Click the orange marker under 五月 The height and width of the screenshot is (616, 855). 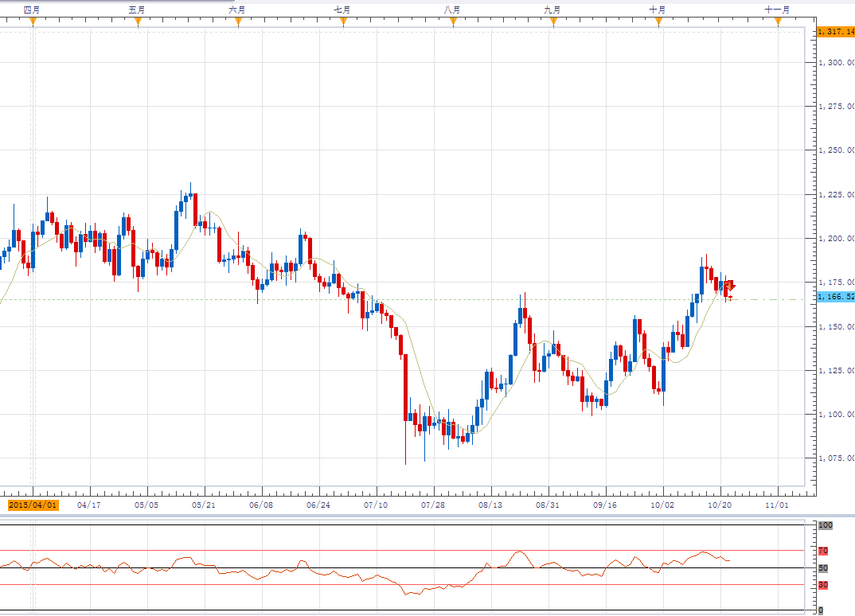coord(138,21)
